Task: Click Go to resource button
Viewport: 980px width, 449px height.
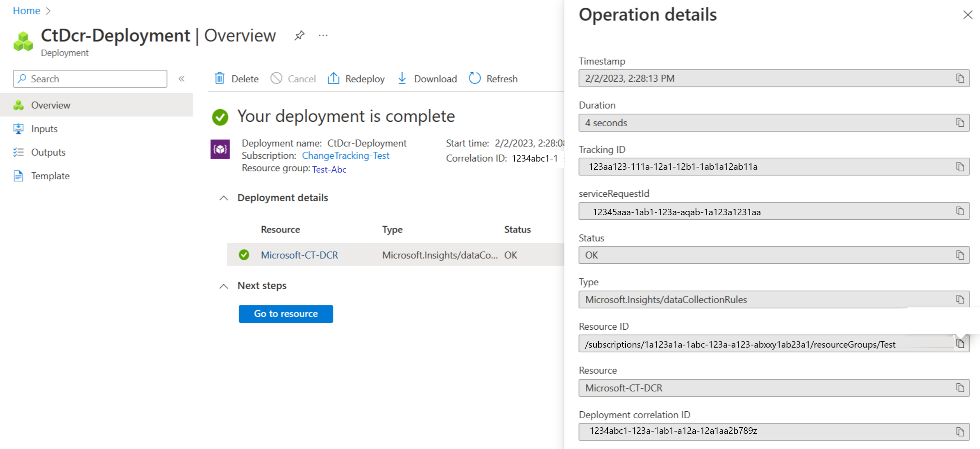Action: coord(286,313)
